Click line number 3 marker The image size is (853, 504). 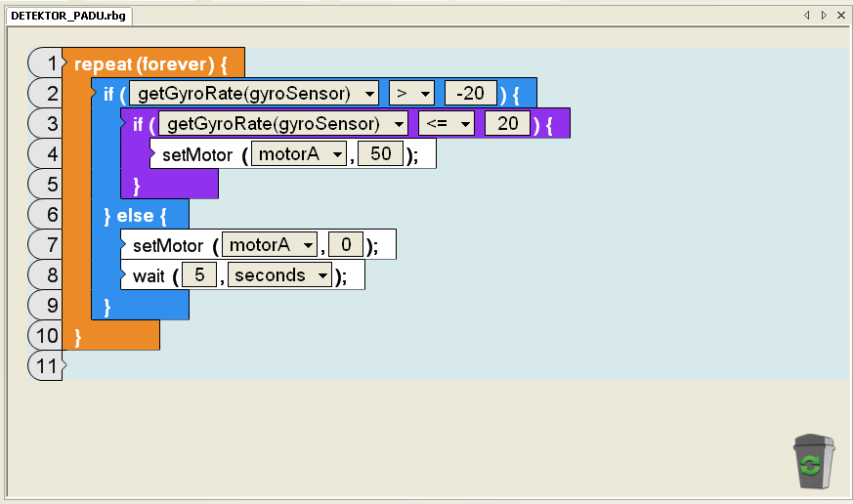[x=47, y=124]
